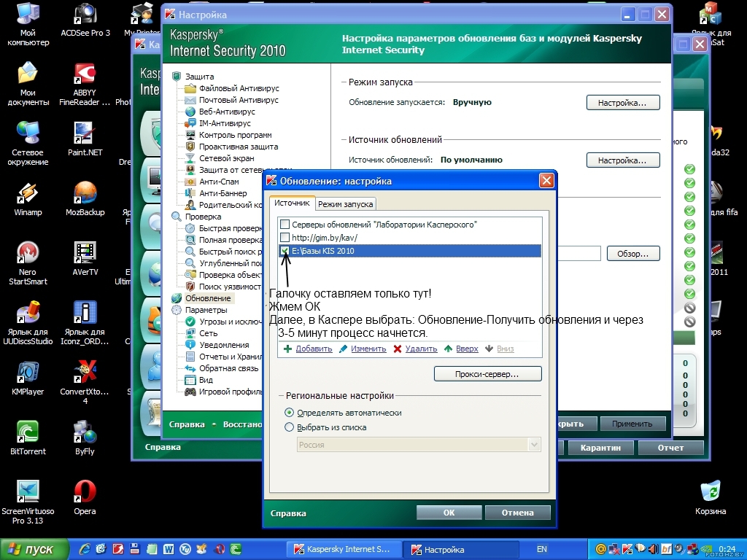Confirm with OK in update dialog
The image size is (747, 560).
pos(449,513)
